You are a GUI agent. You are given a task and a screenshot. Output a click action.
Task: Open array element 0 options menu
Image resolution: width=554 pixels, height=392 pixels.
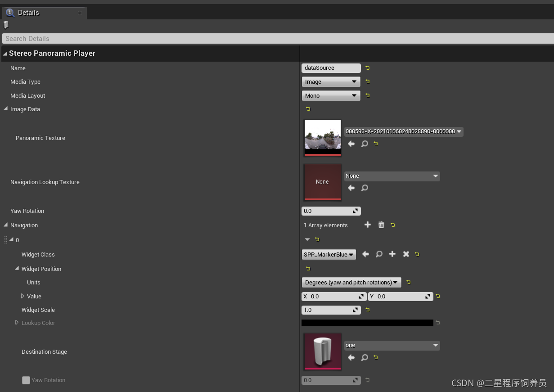[307, 239]
